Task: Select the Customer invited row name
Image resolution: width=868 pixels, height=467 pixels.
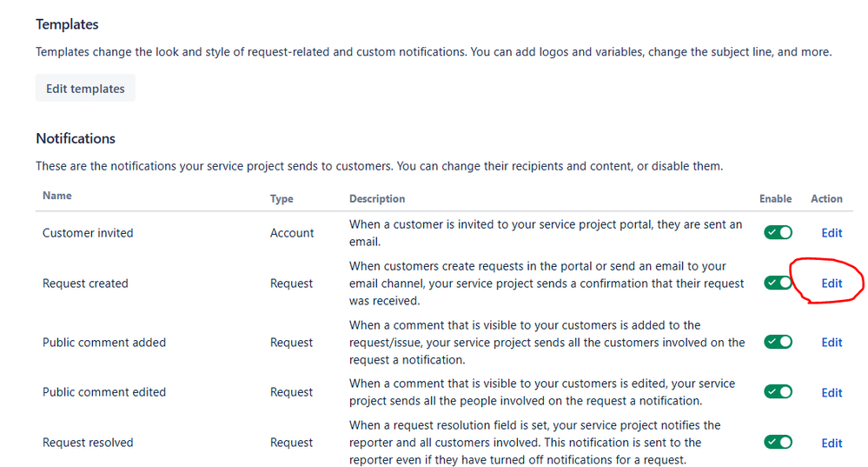Action: pyautogui.click(x=88, y=233)
